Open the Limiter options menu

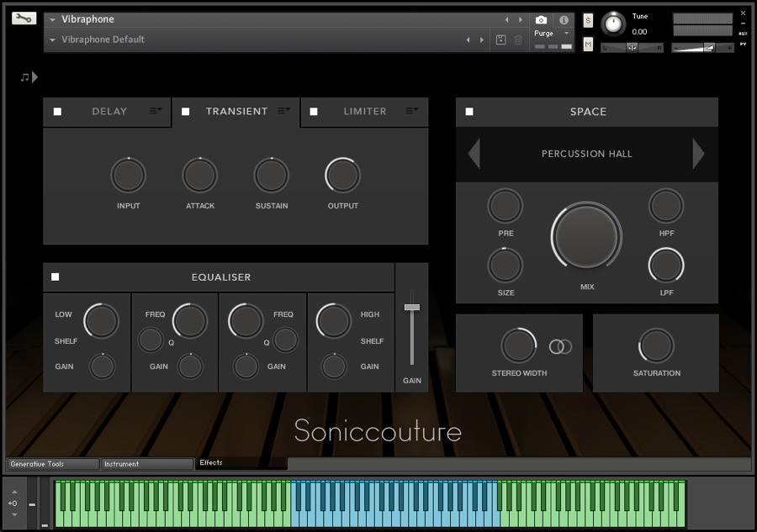(412, 111)
